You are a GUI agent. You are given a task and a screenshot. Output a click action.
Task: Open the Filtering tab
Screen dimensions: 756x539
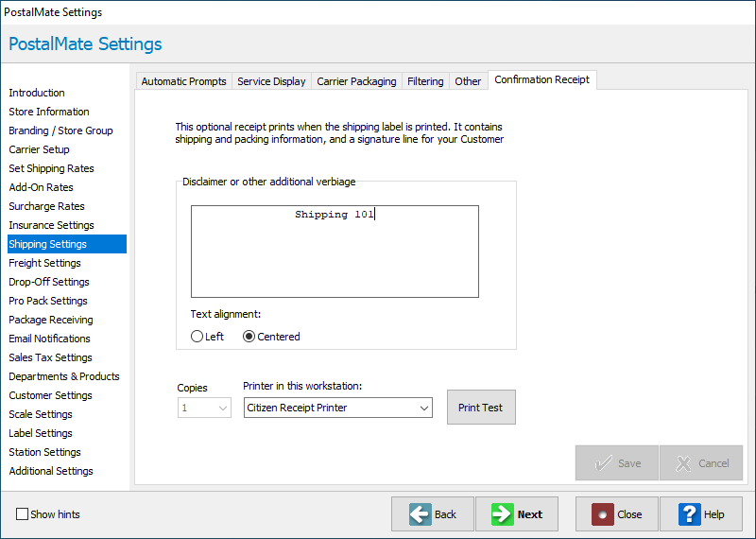425,81
